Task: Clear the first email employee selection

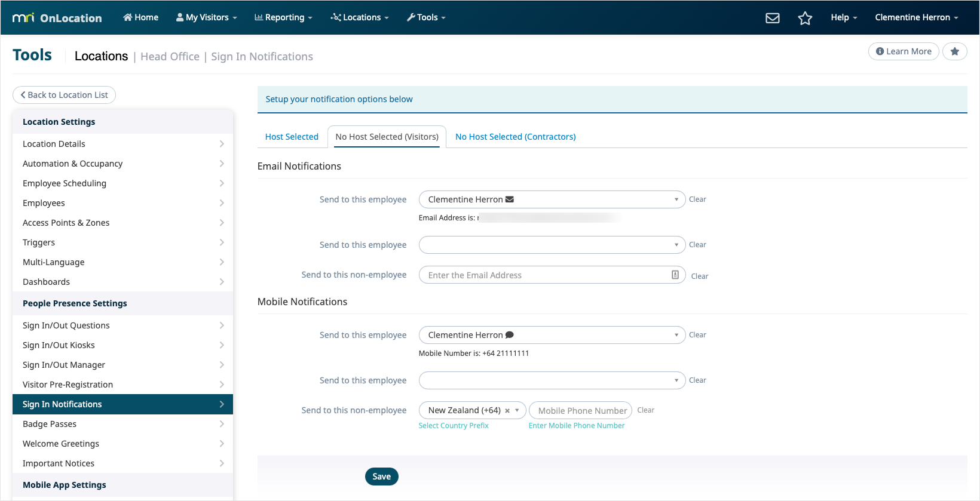Action: tap(697, 199)
